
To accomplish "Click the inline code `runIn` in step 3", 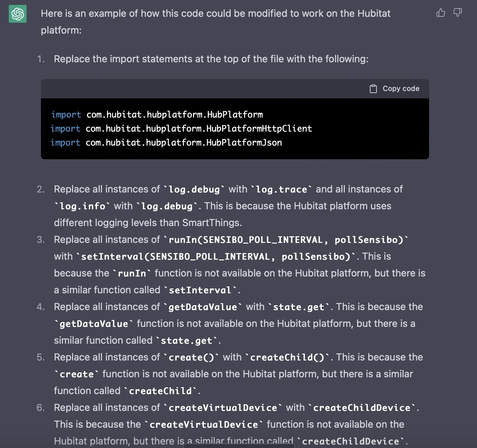I will pyautogui.click(x=133, y=273).
